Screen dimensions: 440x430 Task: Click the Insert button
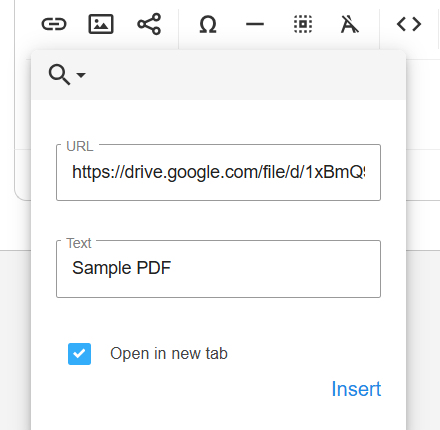[356, 389]
